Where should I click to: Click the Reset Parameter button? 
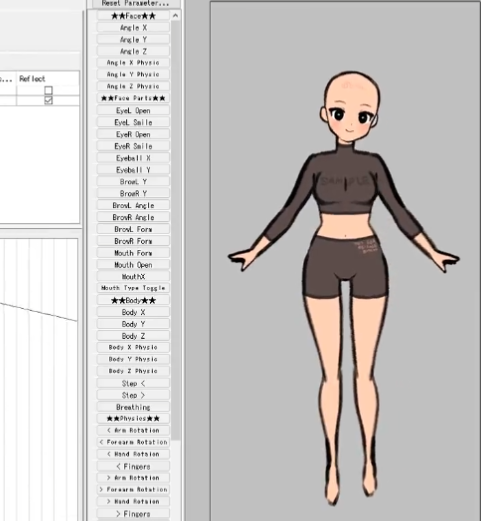point(135,3)
